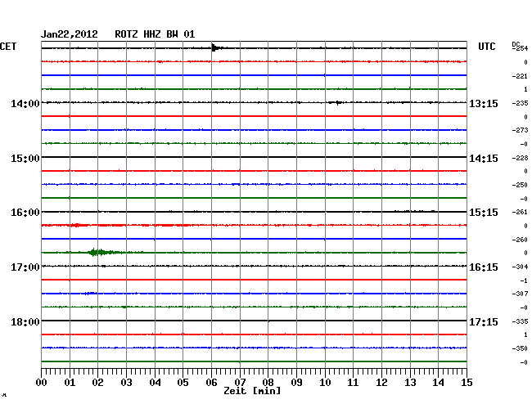Click the 16:15 UTC time label
This screenshot has height=404, width=532.
[484, 267]
